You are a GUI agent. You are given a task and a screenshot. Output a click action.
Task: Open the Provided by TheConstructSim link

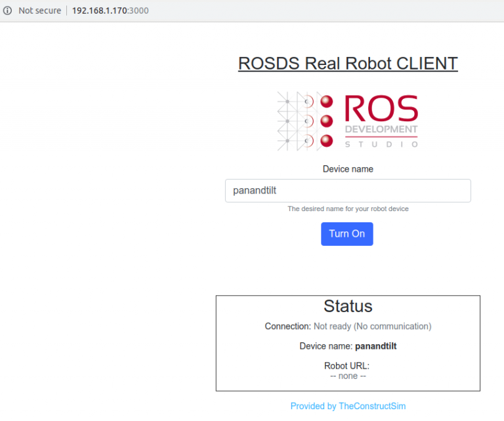click(x=348, y=406)
